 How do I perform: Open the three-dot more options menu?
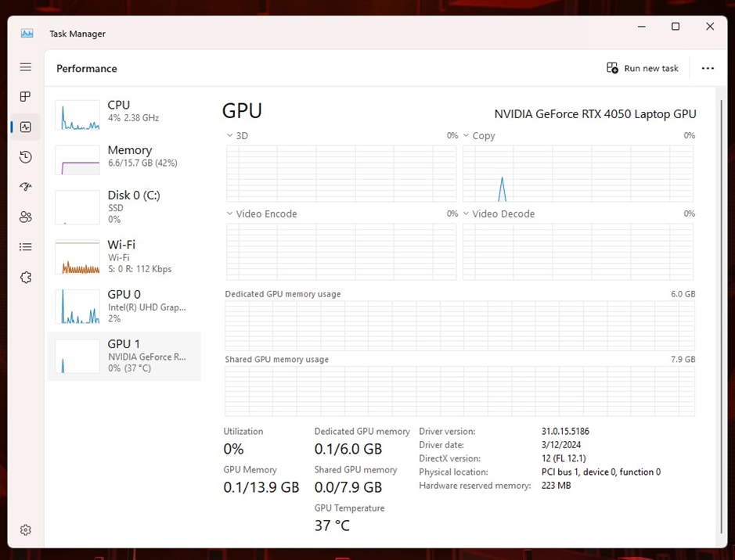[x=708, y=68]
